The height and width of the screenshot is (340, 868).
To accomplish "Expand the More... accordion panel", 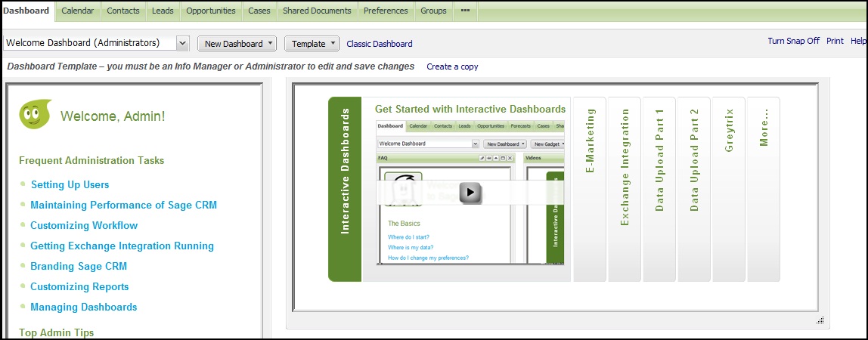I will [x=764, y=189].
